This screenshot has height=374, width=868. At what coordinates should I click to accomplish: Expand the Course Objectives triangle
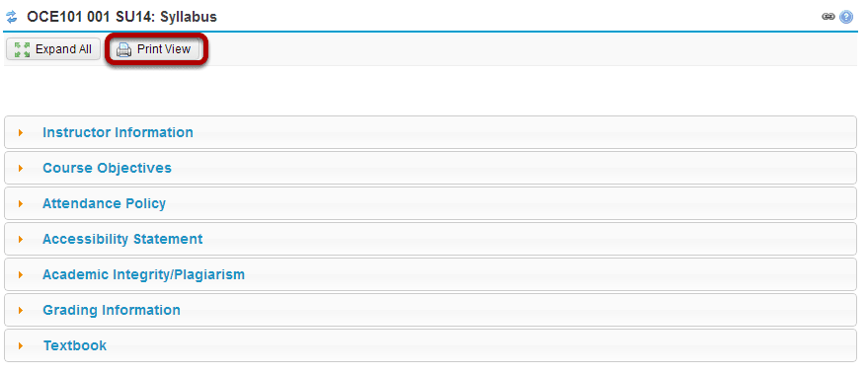21,168
